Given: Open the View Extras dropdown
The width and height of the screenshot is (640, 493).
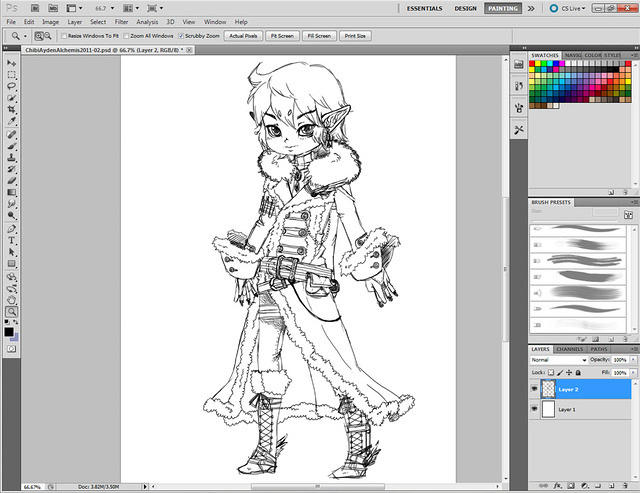Looking at the screenshot, I should pos(74,8).
